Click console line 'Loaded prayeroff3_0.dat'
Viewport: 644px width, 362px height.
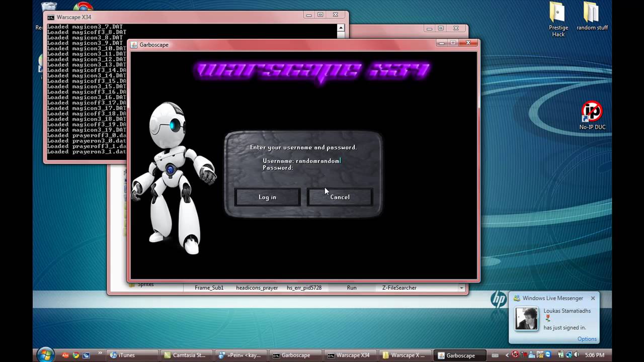[x=87, y=135]
